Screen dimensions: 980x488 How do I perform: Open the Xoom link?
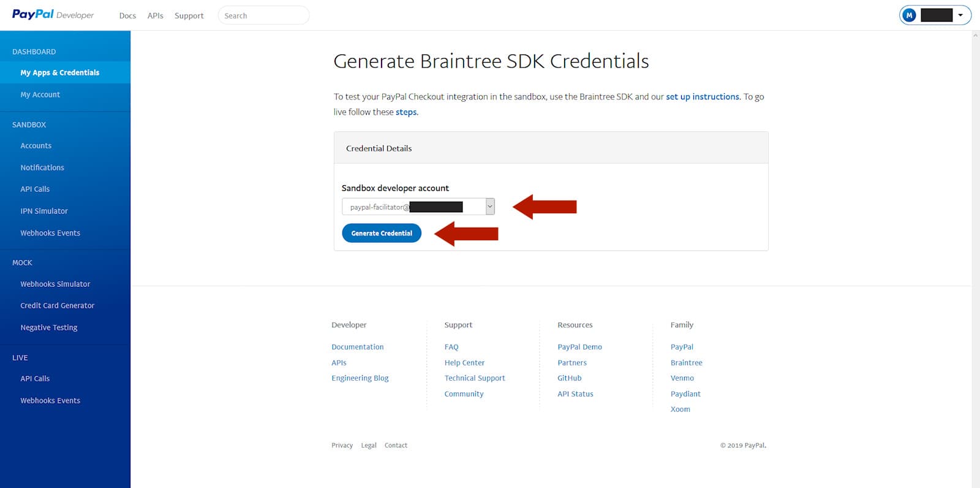[680, 409]
